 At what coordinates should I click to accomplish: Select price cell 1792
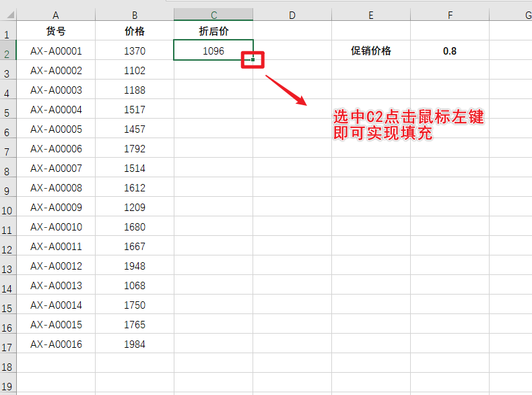click(x=135, y=148)
